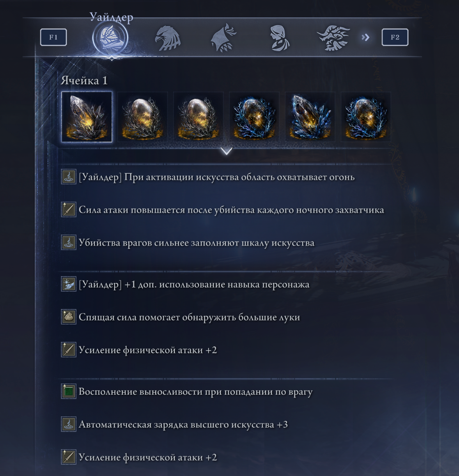The image size is (459, 476).
Task: Click the pouch icon for большие луки effect
Action: tap(69, 317)
